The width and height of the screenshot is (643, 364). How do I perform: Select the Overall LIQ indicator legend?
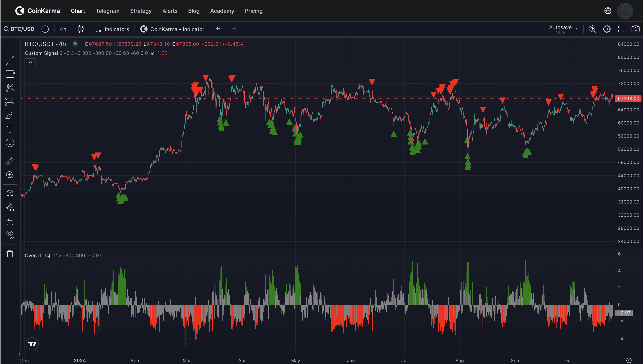pyautogui.click(x=37, y=255)
